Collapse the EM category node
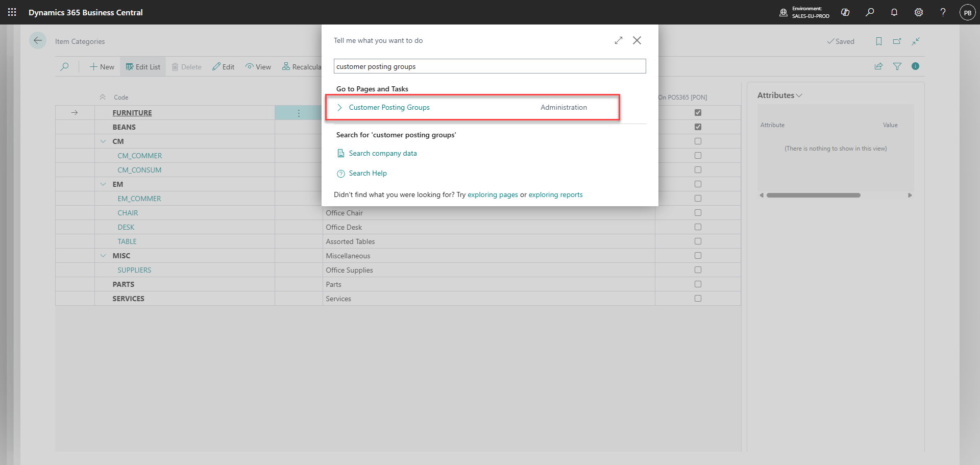Screen dimensions: 980x465 pyautogui.click(x=103, y=184)
